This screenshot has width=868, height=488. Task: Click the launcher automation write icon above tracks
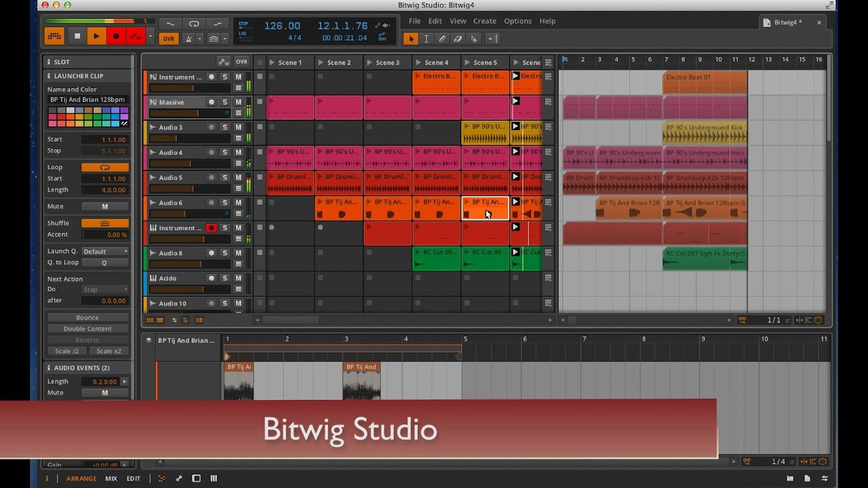[223, 62]
